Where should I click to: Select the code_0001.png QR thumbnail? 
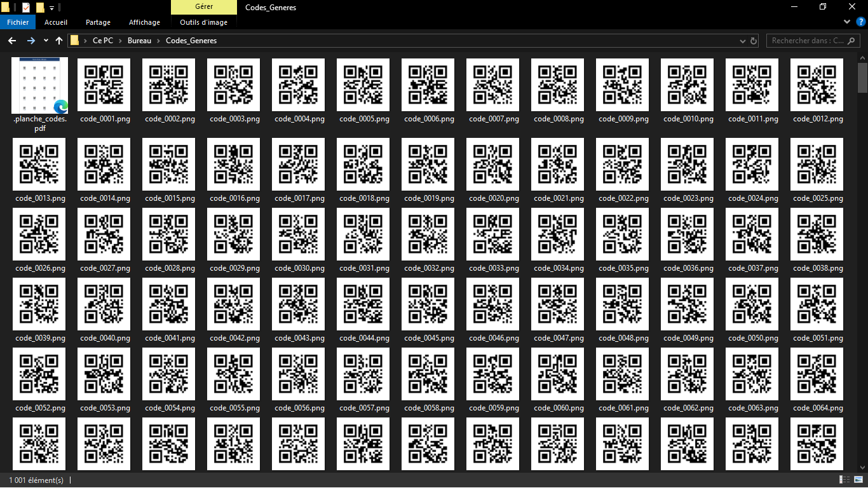pyautogui.click(x=105, y=85)
